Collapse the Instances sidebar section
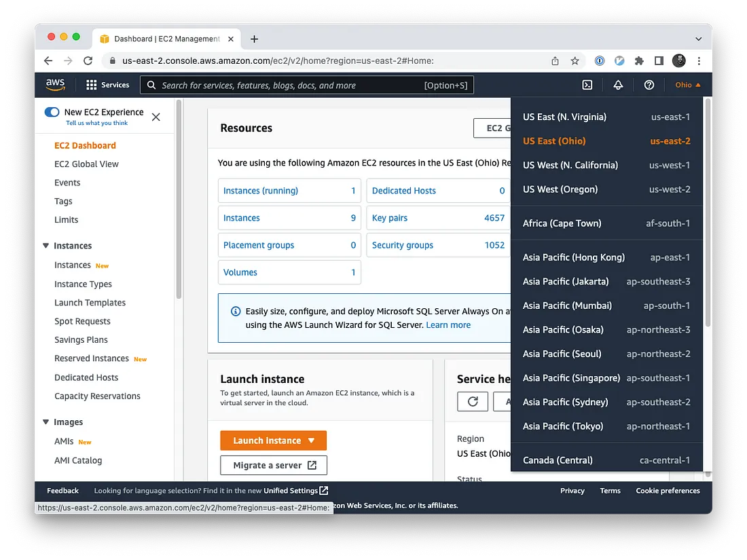747x560 pixels. [45, 246]
